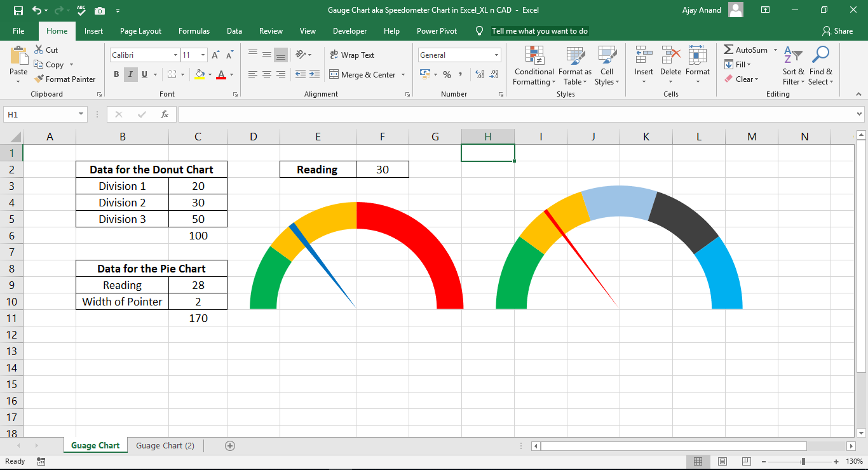
Task: Switch to the Page Layout tab
Action: (140, 30)
